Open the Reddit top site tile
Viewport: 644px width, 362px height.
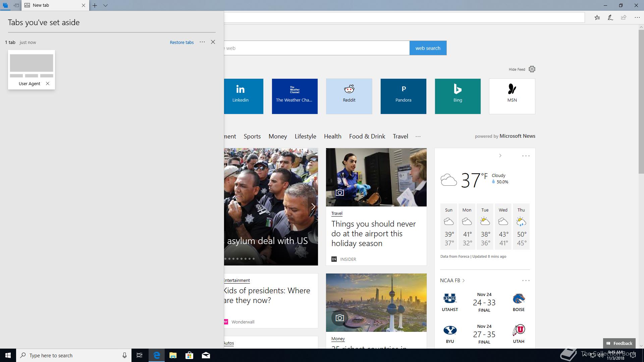349,96
